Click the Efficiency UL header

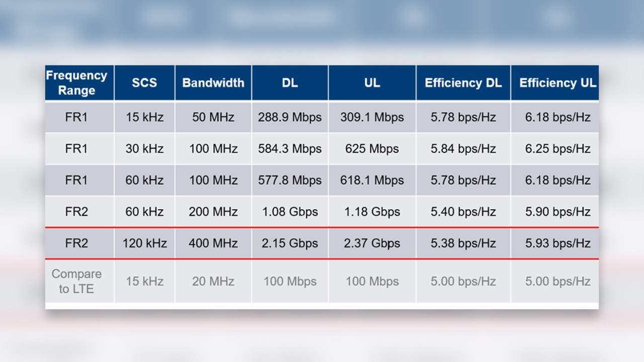point(557,83)
